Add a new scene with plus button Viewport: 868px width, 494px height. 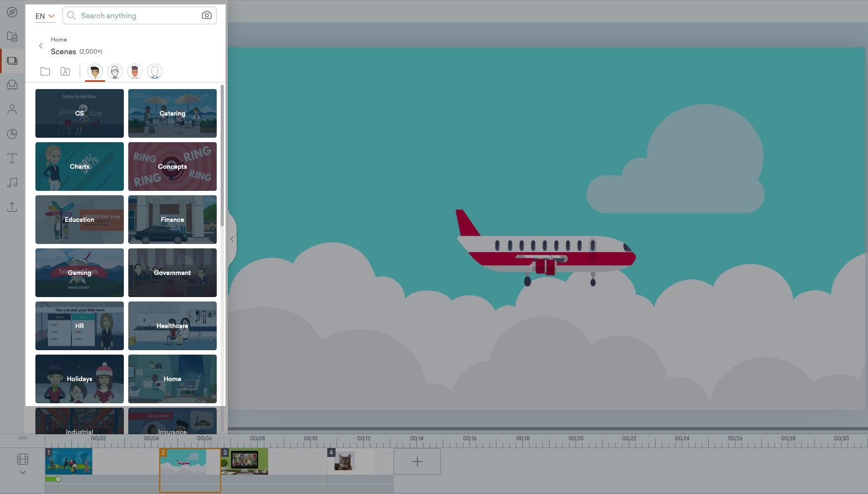click(417, 461)
